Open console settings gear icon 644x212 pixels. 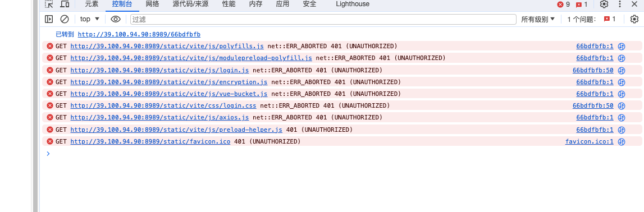click(634, 19)
